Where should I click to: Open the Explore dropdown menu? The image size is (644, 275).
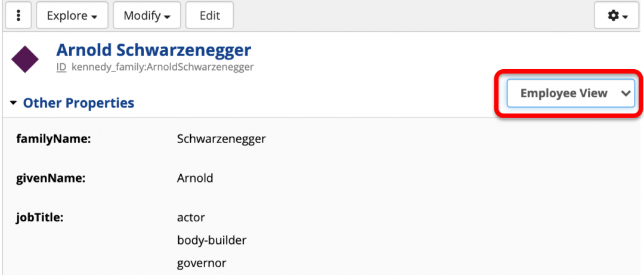72,16
